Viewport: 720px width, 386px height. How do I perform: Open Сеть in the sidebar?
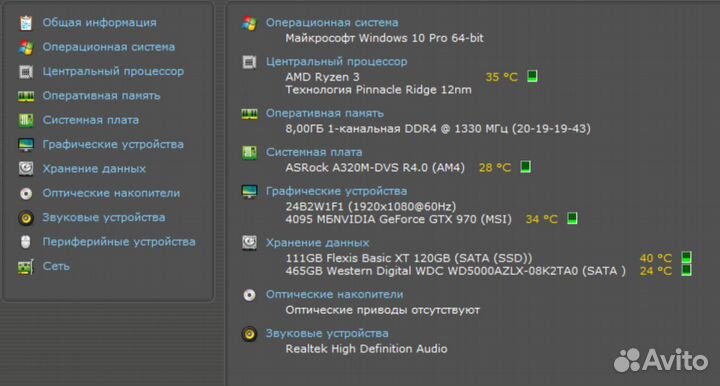click(x=56, y=266)
